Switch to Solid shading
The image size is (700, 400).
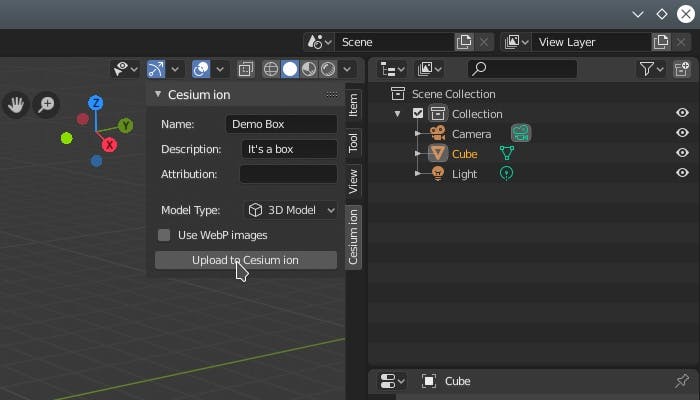coord(290,69)
